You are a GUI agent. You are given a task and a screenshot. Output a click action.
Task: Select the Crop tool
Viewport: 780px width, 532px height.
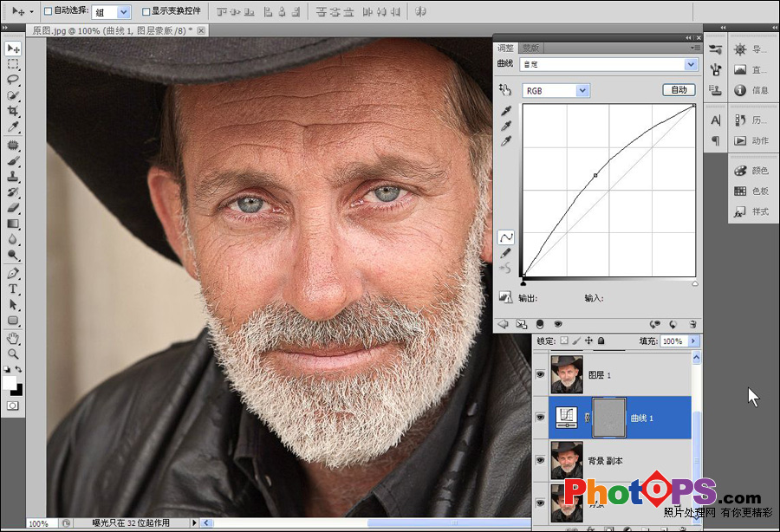coord(13,111)
